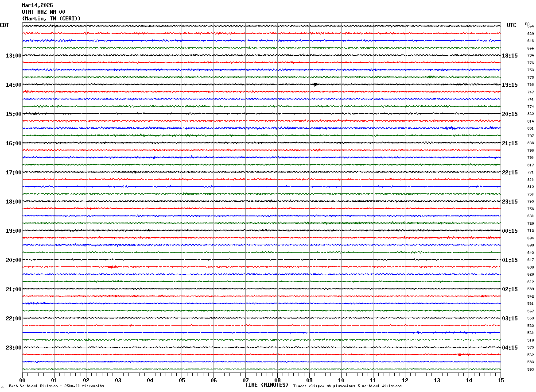Click the DC offset value "593"

[x=530, y=369]
